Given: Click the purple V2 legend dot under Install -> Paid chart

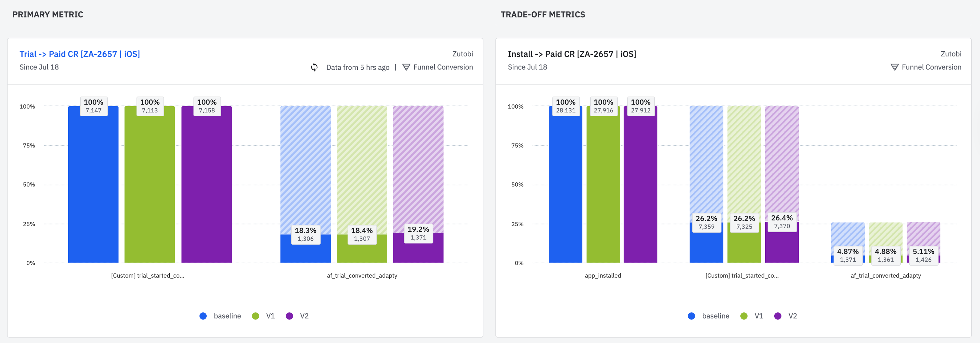Looking at the screenshot, I should (778, 316).
